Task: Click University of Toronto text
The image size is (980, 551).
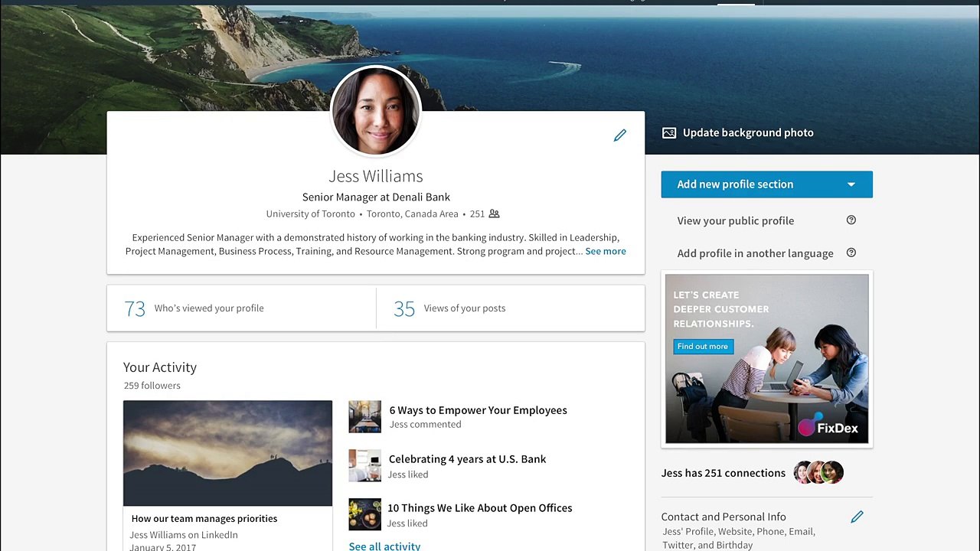Action: click(310, 214)
